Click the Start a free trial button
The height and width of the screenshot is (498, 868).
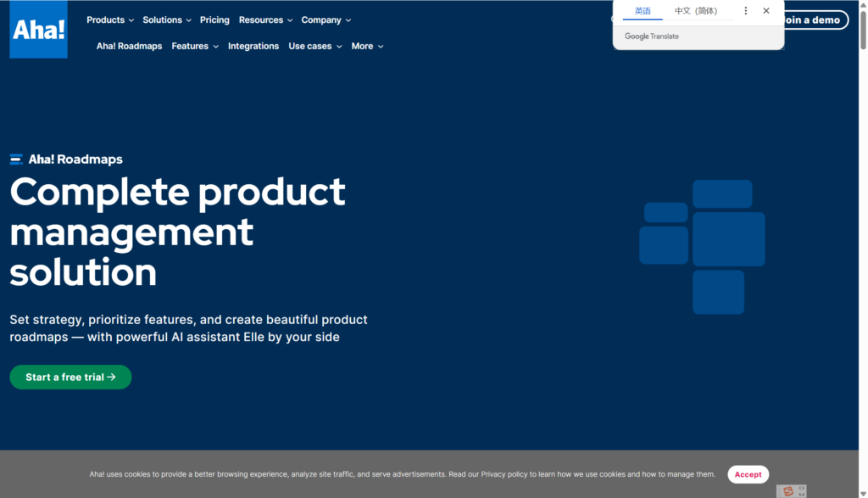pyautogui.click(x=70, y=378)
